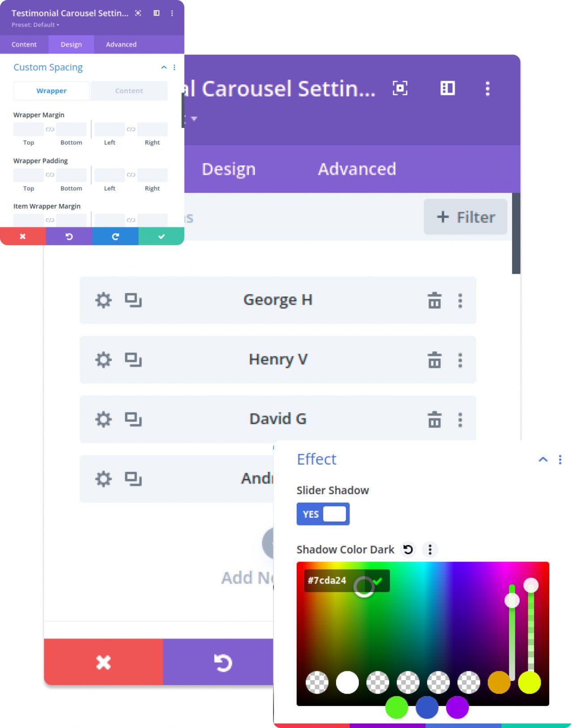This screenshot has width=572, height=728.
Task: Confirm settings with the green check button
Action: (161, 236)
